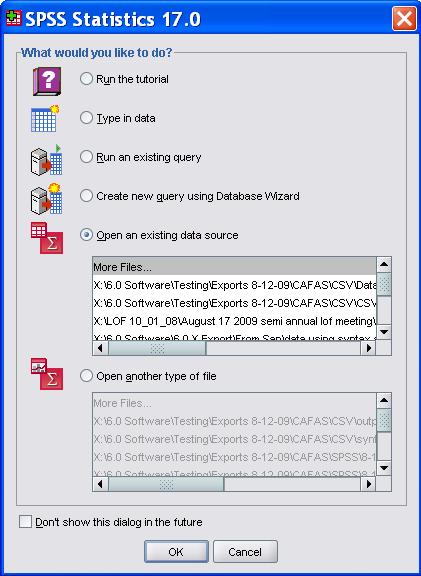
Task: Click the Open another type of file icon
Action: (47, 374)
